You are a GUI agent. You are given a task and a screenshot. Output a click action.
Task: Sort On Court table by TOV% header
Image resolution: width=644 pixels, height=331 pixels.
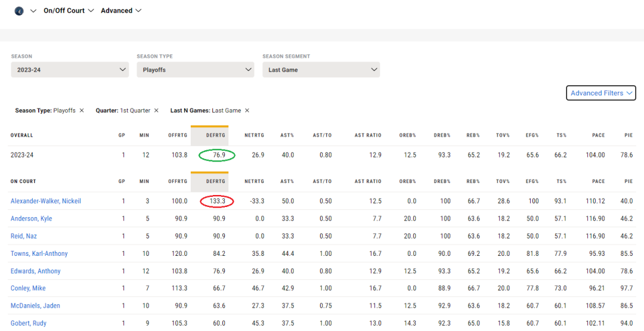point(503,181)
